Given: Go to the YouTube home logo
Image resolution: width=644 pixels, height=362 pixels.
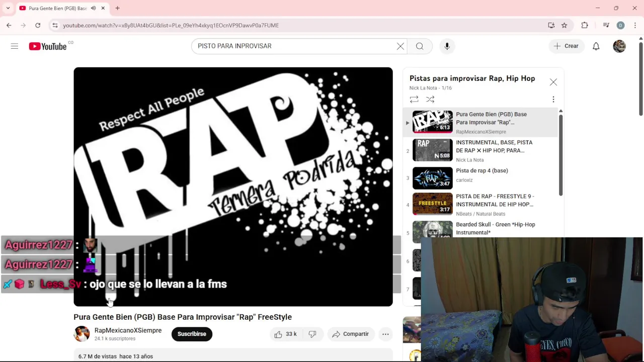Looking at the screenshot, I should pyautogui.click(x=48, y=46).
